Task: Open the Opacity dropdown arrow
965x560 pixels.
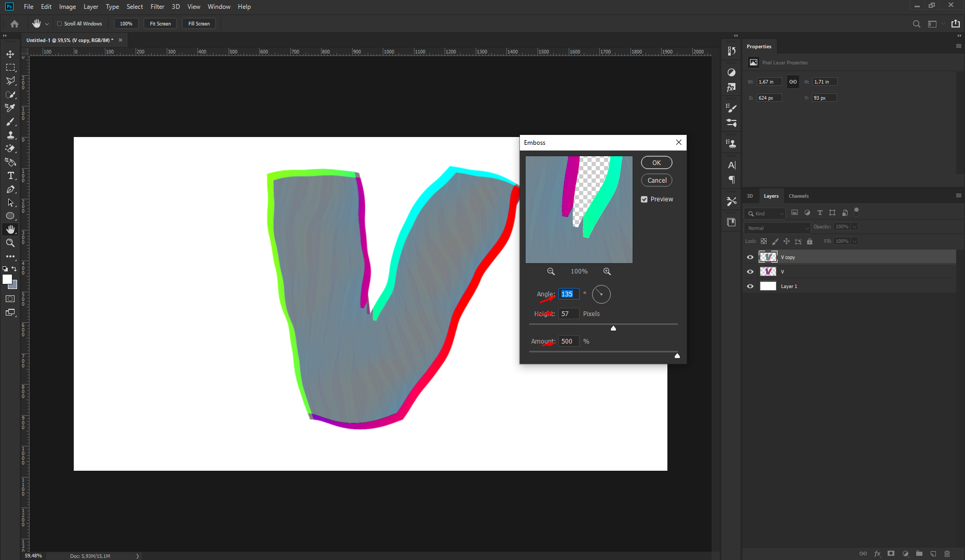Action: click(x=855, y=227)
